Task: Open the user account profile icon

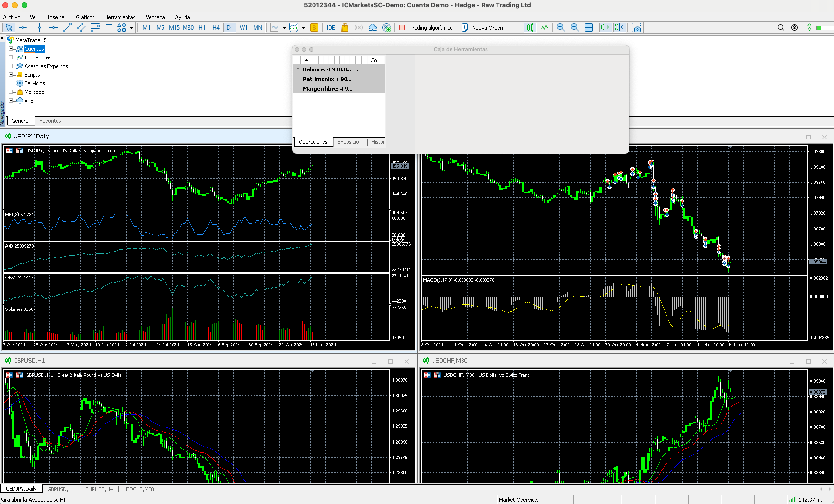Action: [x=795, y=27]
